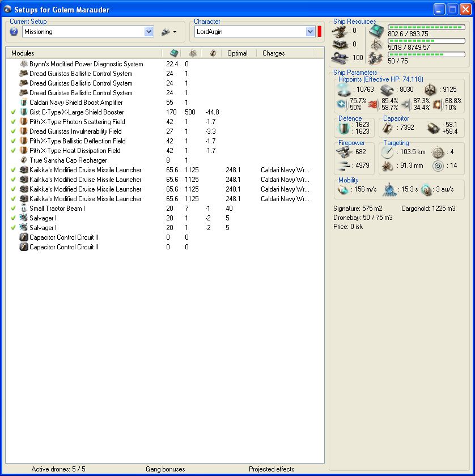Click the Cargohold: 1225 m3 value

(428, 209)
